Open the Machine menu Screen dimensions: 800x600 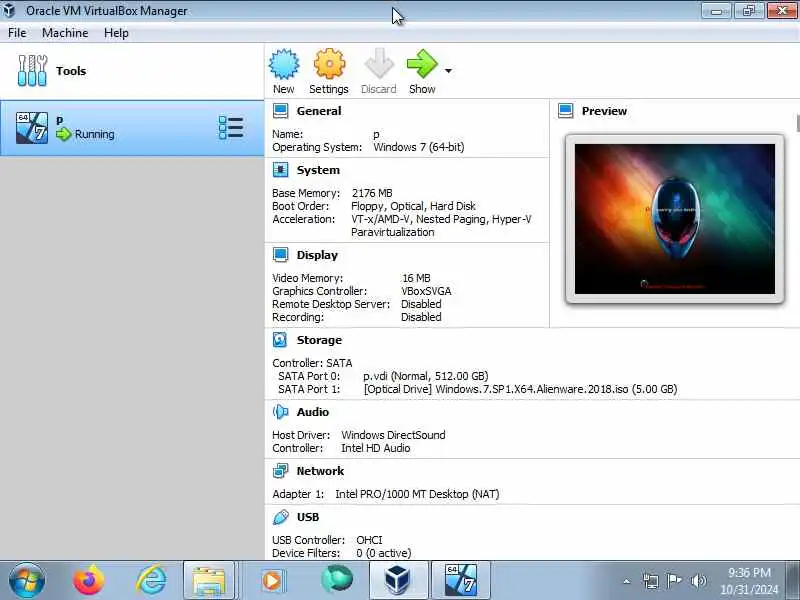tap(65, 33)
